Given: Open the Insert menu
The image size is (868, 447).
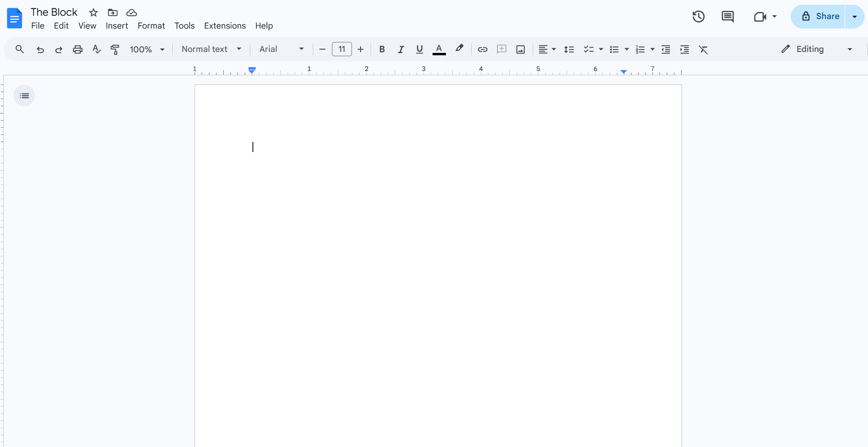Looking at the screenshot, I should coord(117,26).
